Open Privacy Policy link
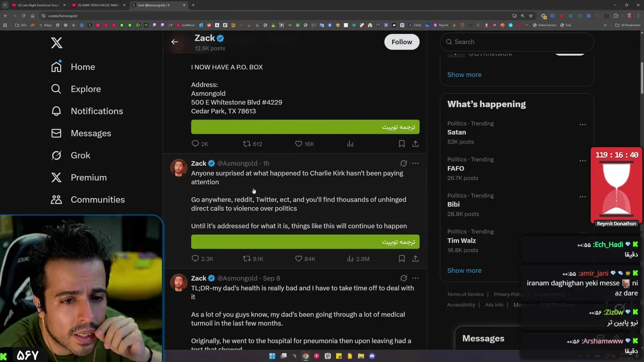644x362 pixels. 509,294
